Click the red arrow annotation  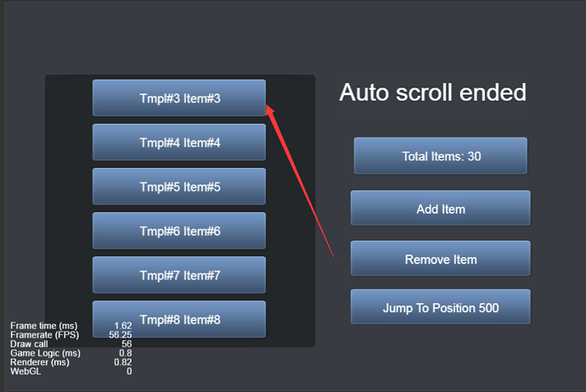[300, 178]
